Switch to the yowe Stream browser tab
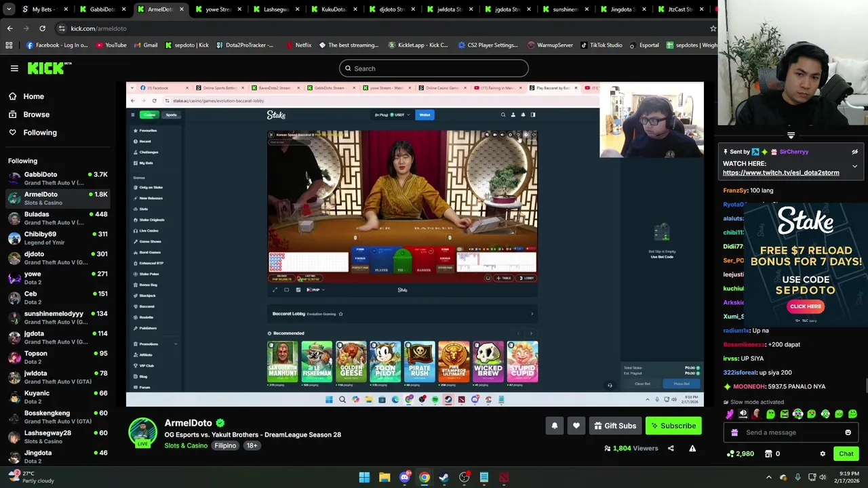868x488 pixels. (218, 9)
